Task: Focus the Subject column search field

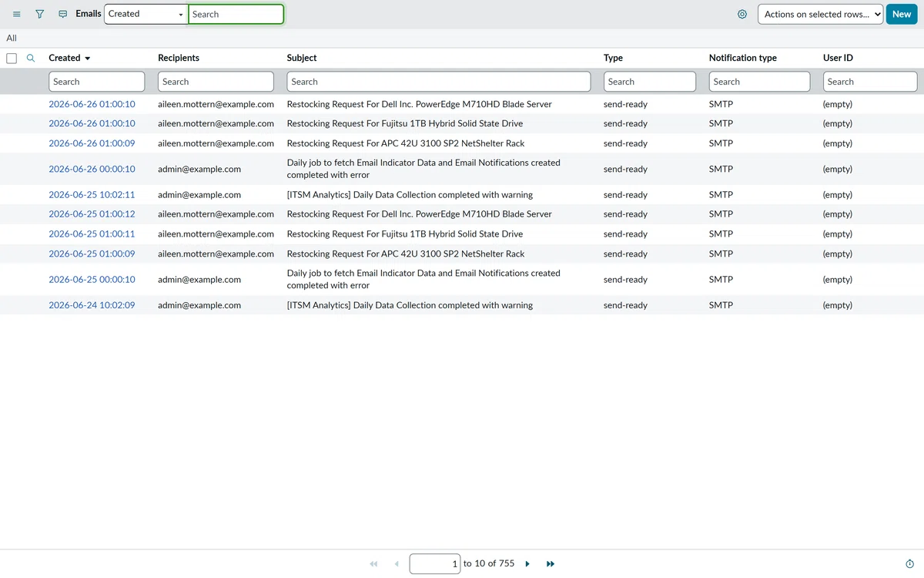Action: (439, 82)
